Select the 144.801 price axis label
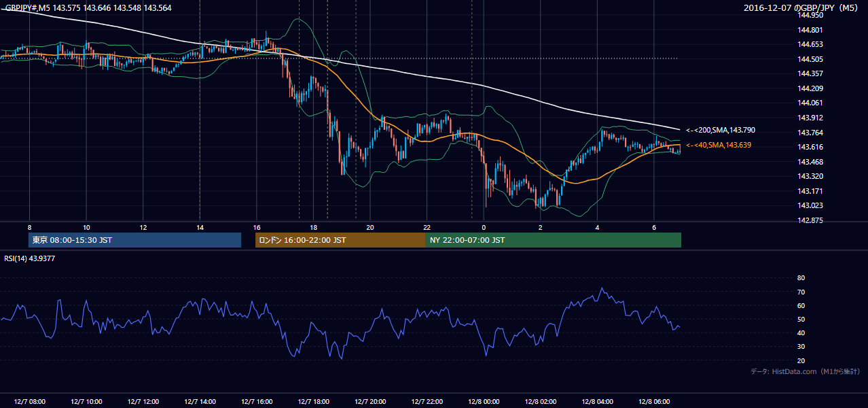Screen dimensions: 868x408 (x=809, y=30)
